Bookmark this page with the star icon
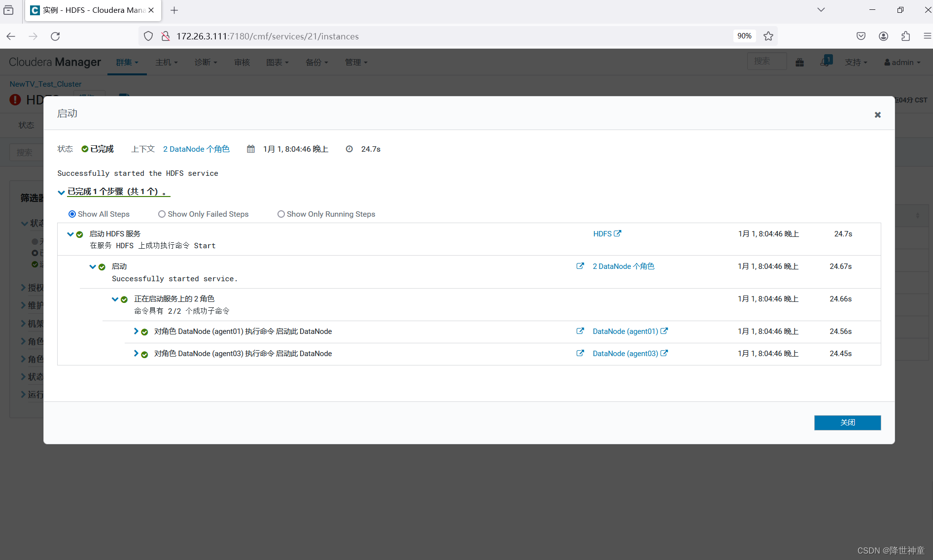The height and width of the screenshot is (560, 933). coord(768,36)
